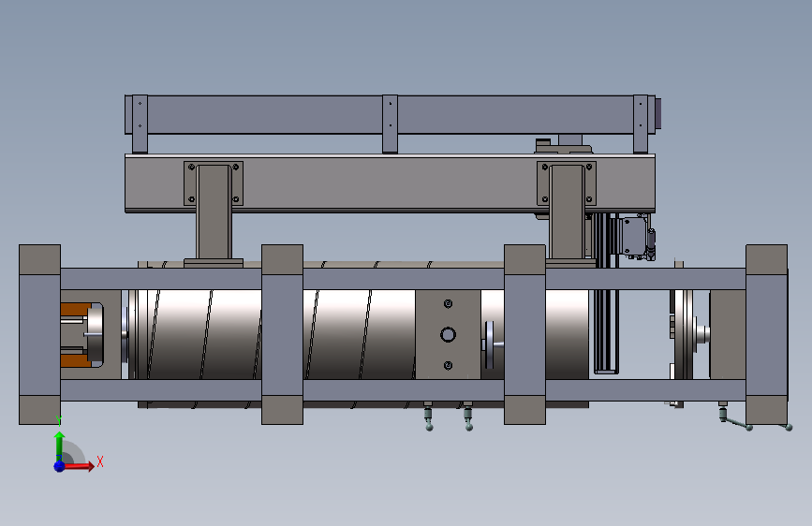Image resolution: width=812 pixels, height=526 pixels.
Task: Select the second frame post from the left
Action: (282, 334)
